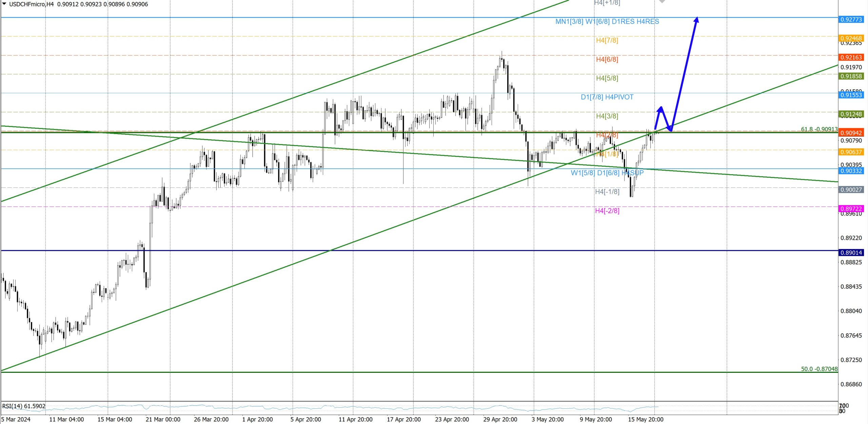Expand the USDCHFmicro chart dropdown triangle
The image size is (868, 424).
click(4, 4)
